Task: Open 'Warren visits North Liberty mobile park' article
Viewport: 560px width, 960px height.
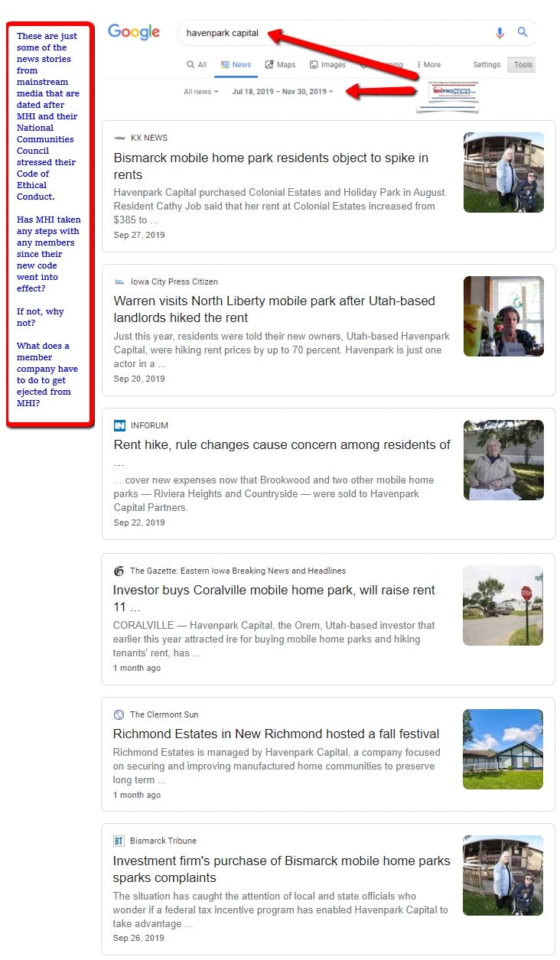Action: [274, 309]
